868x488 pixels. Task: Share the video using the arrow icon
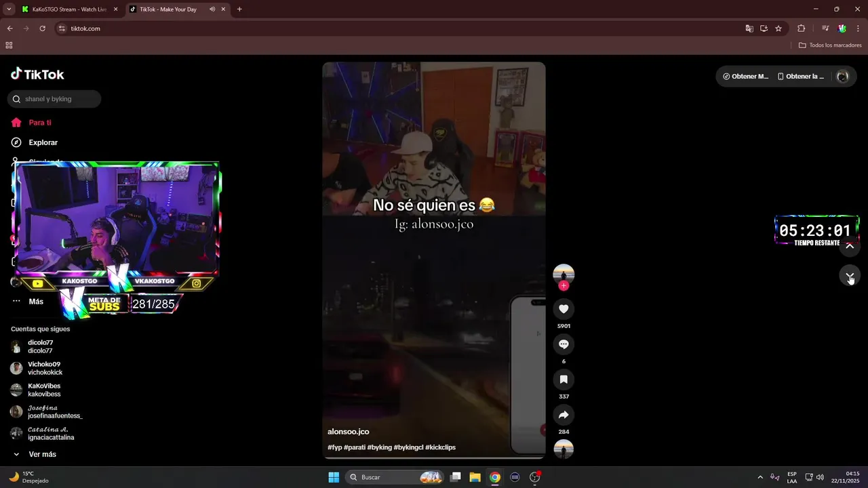click(564, 415)
